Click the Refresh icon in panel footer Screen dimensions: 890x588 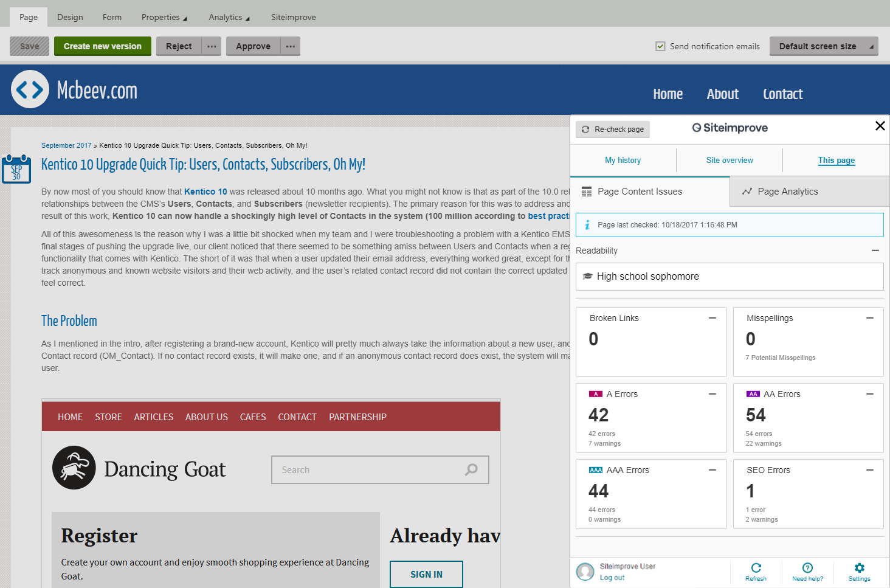pos(756,568)
